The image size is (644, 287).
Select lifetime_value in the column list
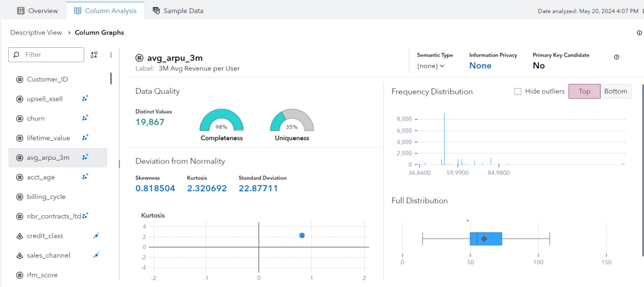click(48, 138)
